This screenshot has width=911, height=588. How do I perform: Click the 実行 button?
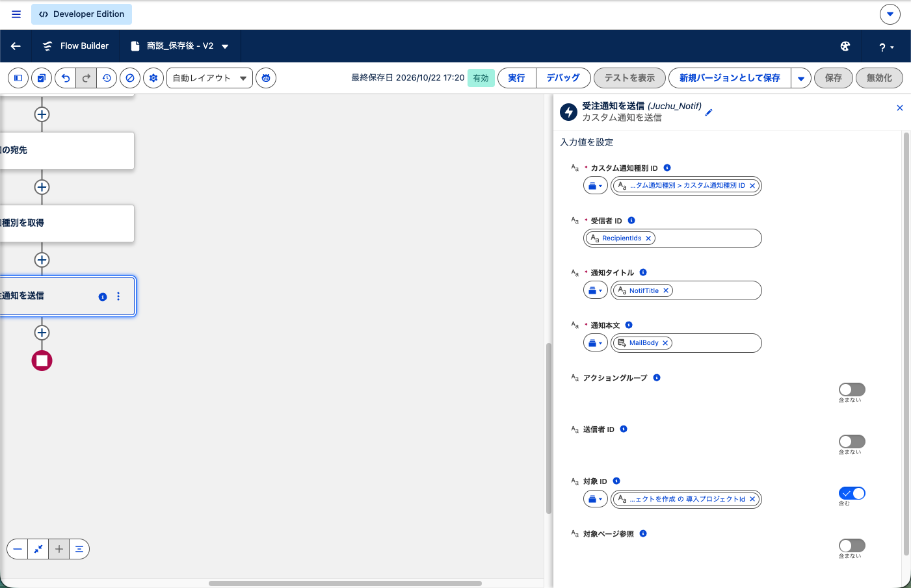tap(516, 78)
